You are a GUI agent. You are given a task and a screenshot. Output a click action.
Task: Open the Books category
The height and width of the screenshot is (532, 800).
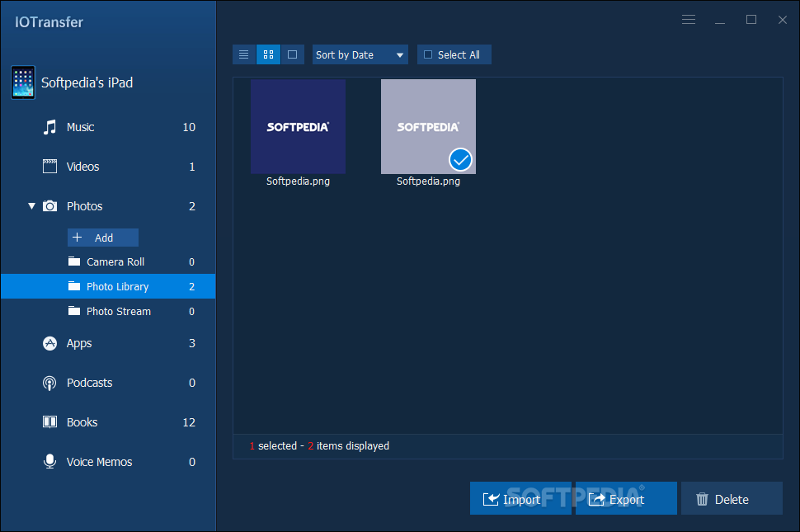tap(108, 421)
